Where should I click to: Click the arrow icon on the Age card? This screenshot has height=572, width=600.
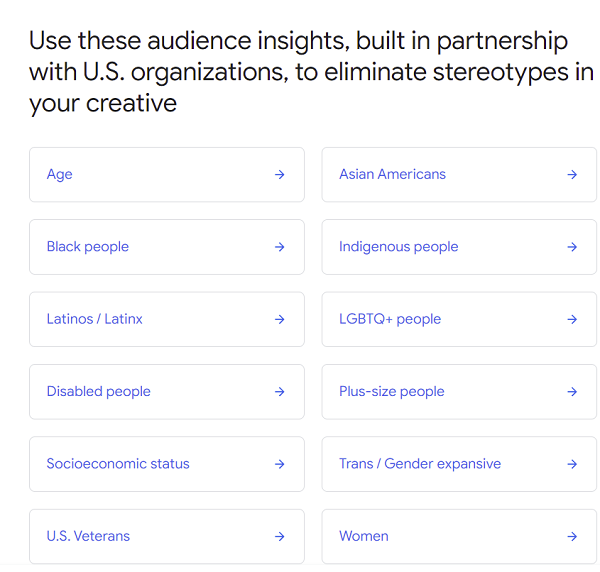280,174
